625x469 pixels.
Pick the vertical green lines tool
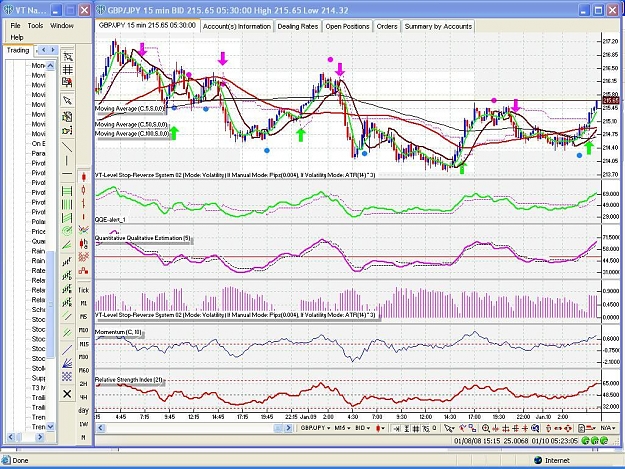pos(67,204)
